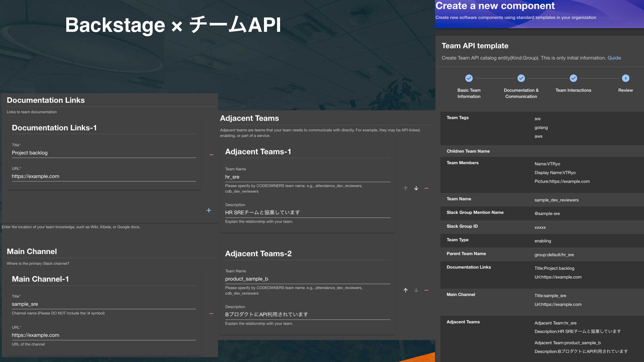Click the 'Main Channel-1' card heading

[40, 279]
